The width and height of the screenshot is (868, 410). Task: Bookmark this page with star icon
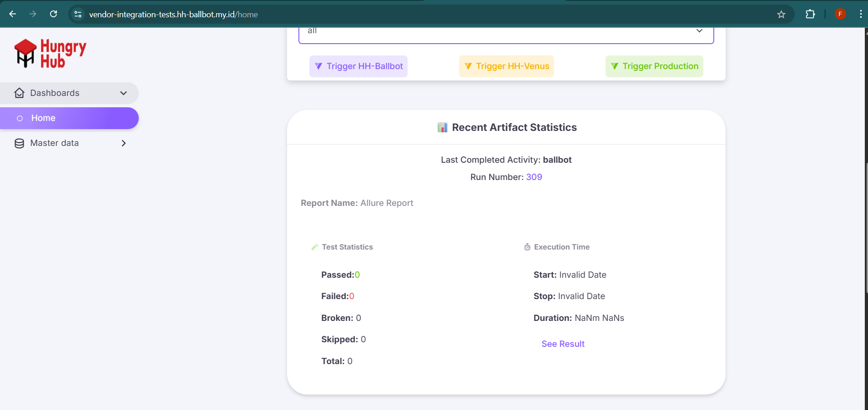(781, 15)
